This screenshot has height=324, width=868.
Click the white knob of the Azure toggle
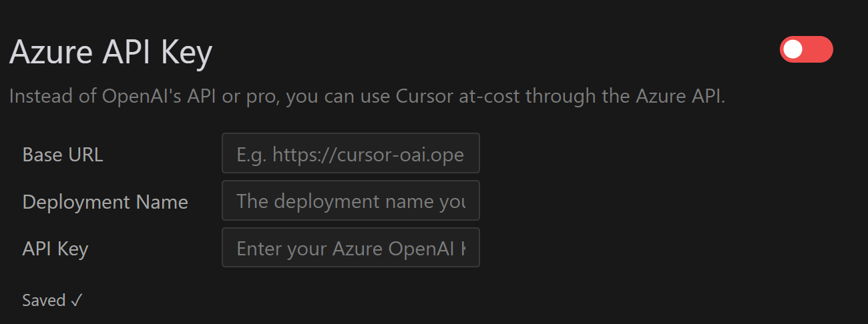coord(793,49)
